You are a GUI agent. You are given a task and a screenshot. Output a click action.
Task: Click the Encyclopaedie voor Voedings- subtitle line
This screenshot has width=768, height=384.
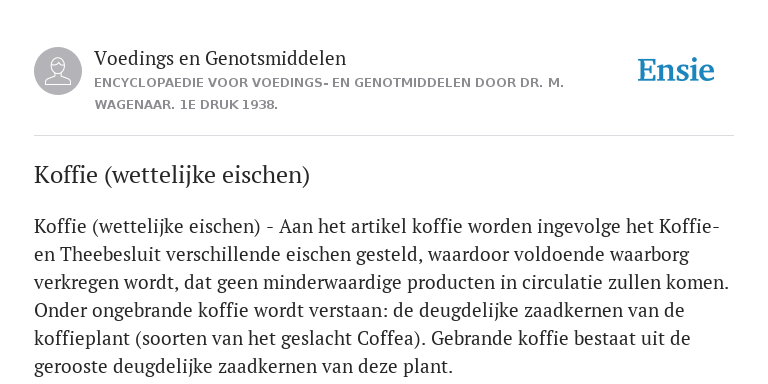(x=329, y=83)
